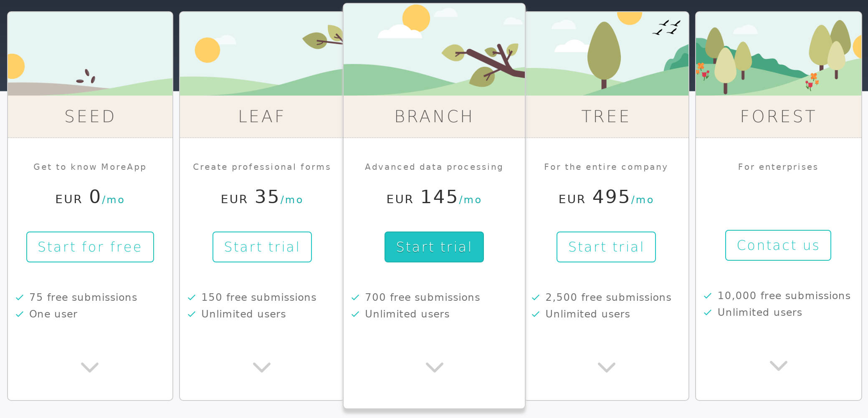Click the checkmark beside 10,000 free submissions
Screen dimensions: 868x418
coord(707,296)
